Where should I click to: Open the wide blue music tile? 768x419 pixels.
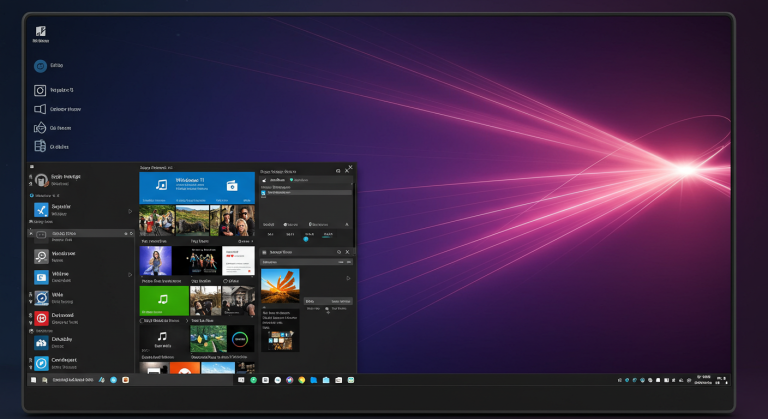pyautogui.click(x=197, y=187)
